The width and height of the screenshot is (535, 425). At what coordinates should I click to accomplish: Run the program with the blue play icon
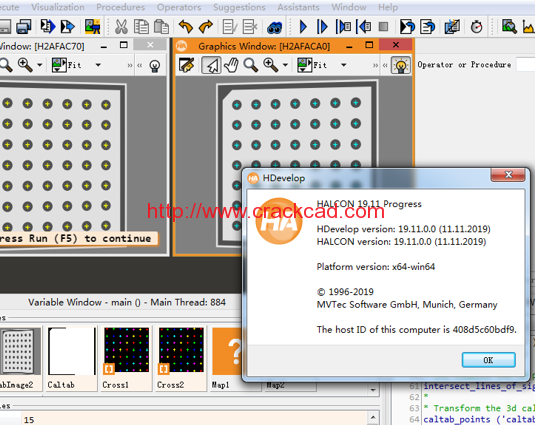click(x=303, y=27)
